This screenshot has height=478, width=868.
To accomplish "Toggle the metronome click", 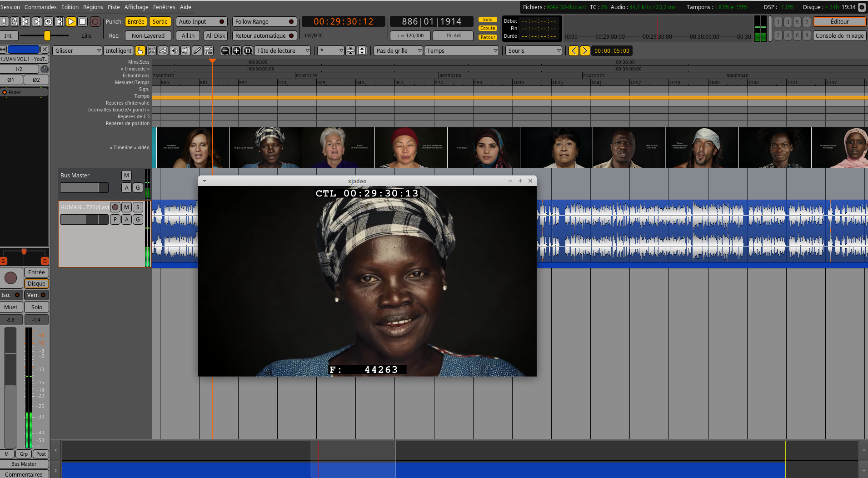I will click(15, 21).
